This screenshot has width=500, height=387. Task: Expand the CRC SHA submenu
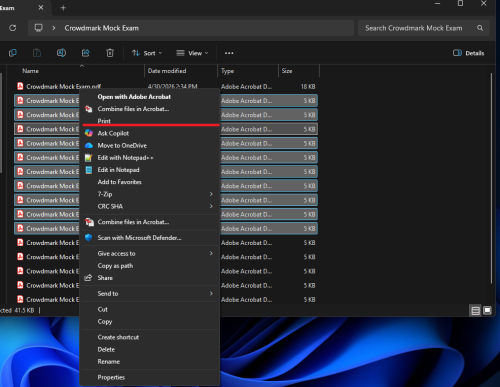point(149,206)
